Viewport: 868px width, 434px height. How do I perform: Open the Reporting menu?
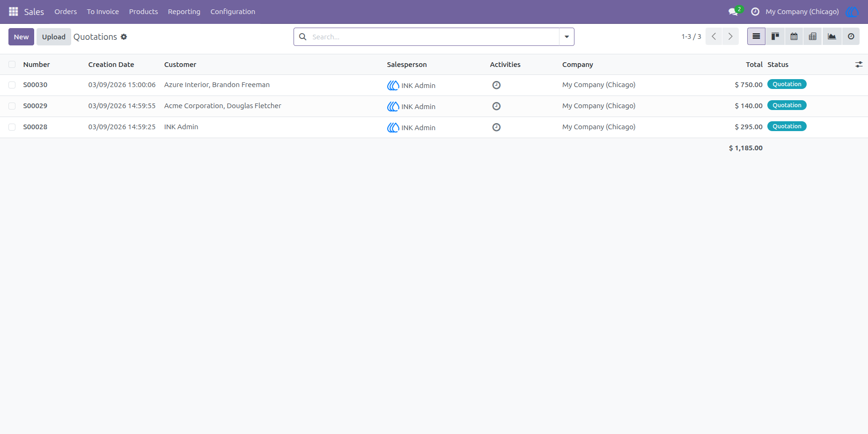(184, 12)
